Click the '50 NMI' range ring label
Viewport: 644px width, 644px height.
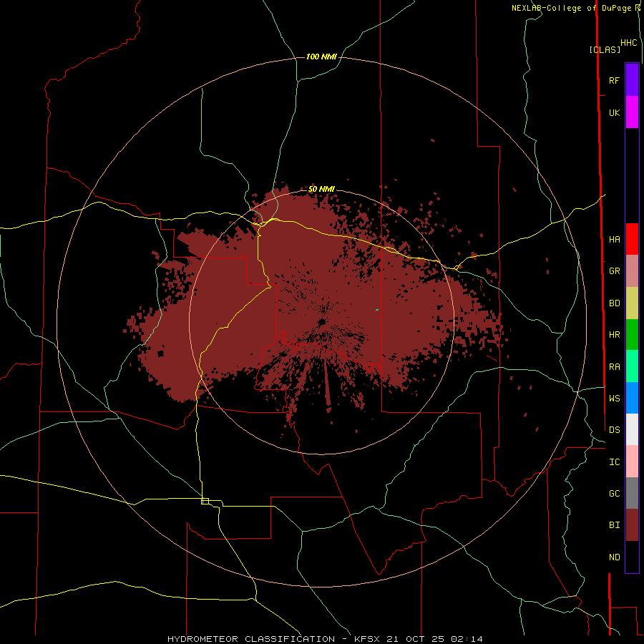coord(321,189)
